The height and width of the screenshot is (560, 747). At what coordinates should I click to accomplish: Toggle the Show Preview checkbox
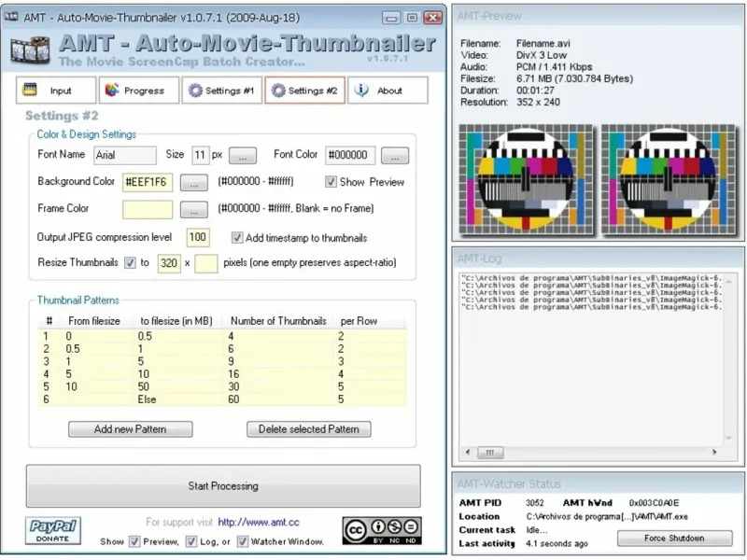(x=331, y=182)
